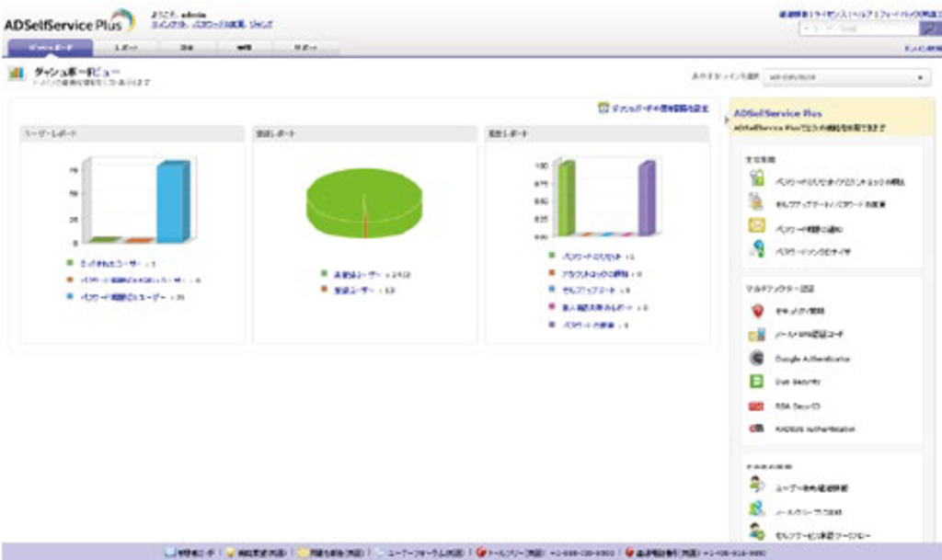The width and height of the screenshot is (942, 560).
Task: Click the dashboard bar chart icon beside title
Action: pyautogui.click(x=17, y=74)
